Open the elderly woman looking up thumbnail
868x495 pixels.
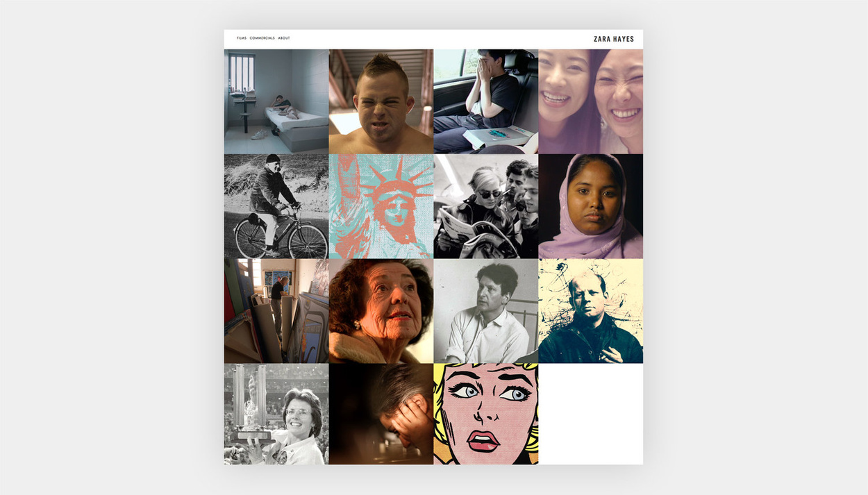381,311
